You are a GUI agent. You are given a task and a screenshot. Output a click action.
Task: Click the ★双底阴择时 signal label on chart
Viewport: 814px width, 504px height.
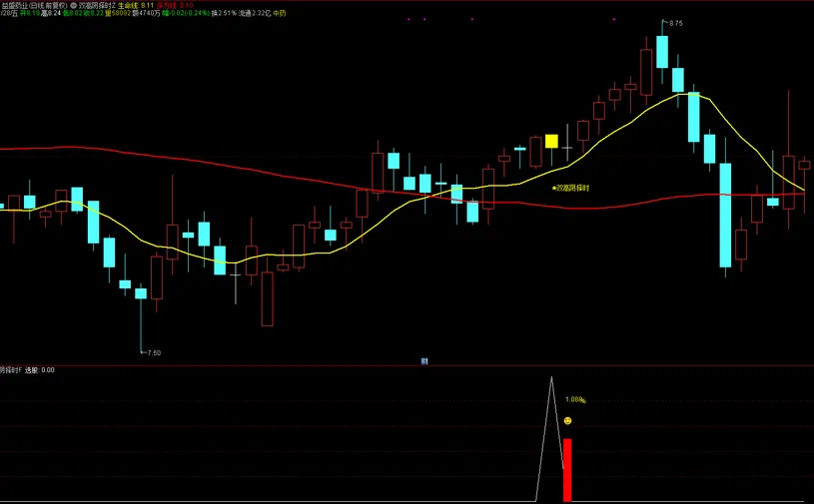(570, 189)
